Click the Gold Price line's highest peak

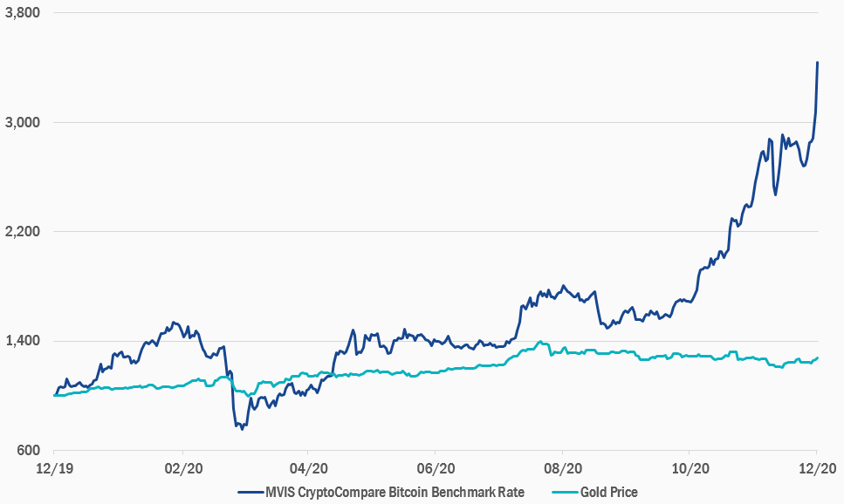point(540,342)
